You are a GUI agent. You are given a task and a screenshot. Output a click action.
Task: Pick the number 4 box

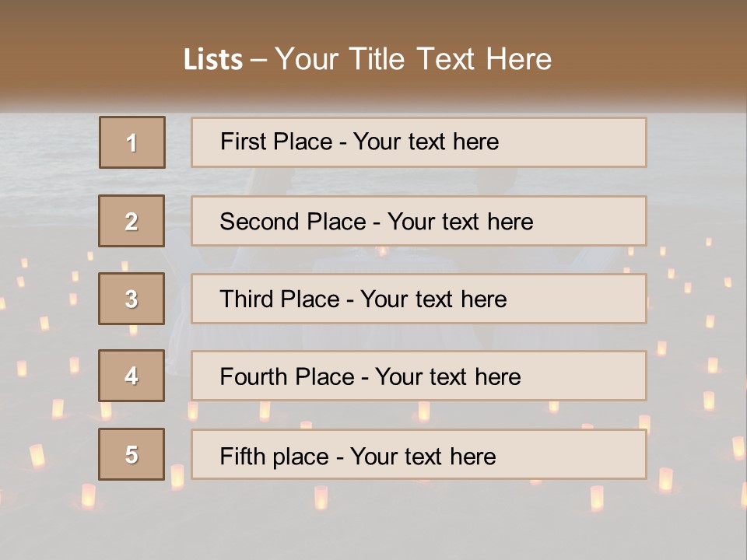point(132,376)
